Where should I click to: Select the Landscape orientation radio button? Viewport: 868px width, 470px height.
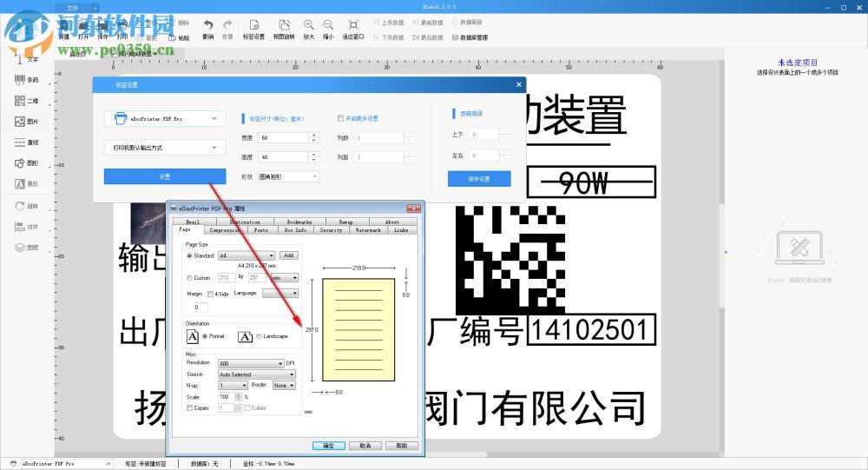259,336
